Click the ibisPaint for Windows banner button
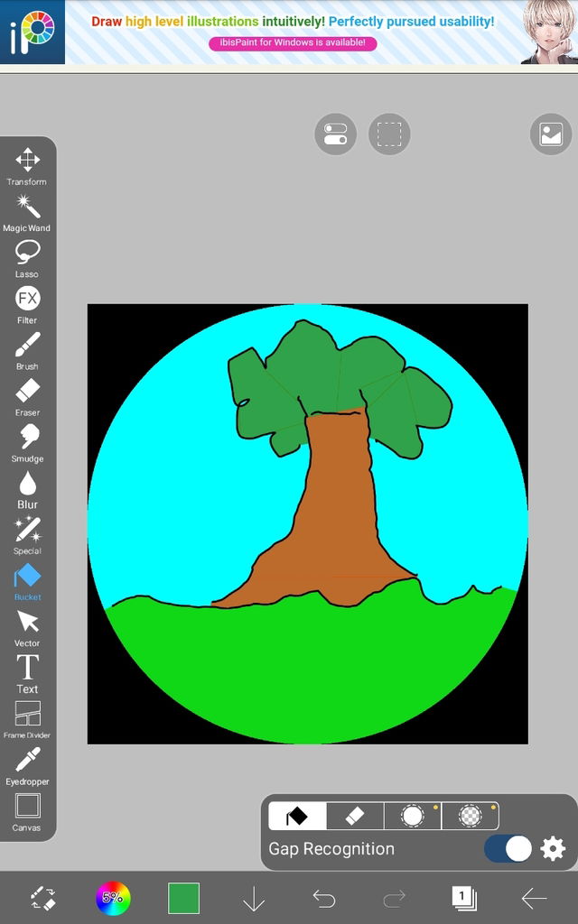This screenshot has width=578, height=924. tap(293, 42)
